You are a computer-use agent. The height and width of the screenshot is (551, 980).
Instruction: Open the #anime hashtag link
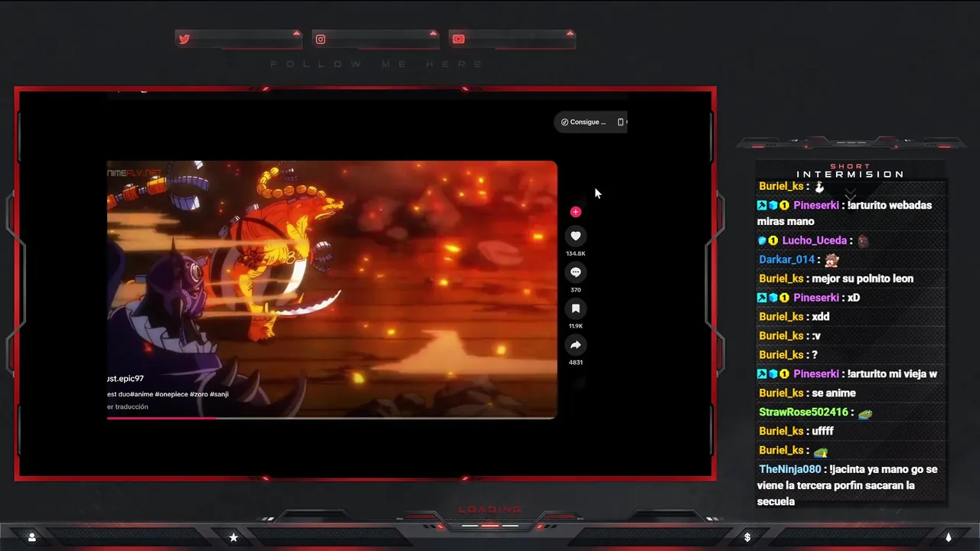click(x=141, y=394)
